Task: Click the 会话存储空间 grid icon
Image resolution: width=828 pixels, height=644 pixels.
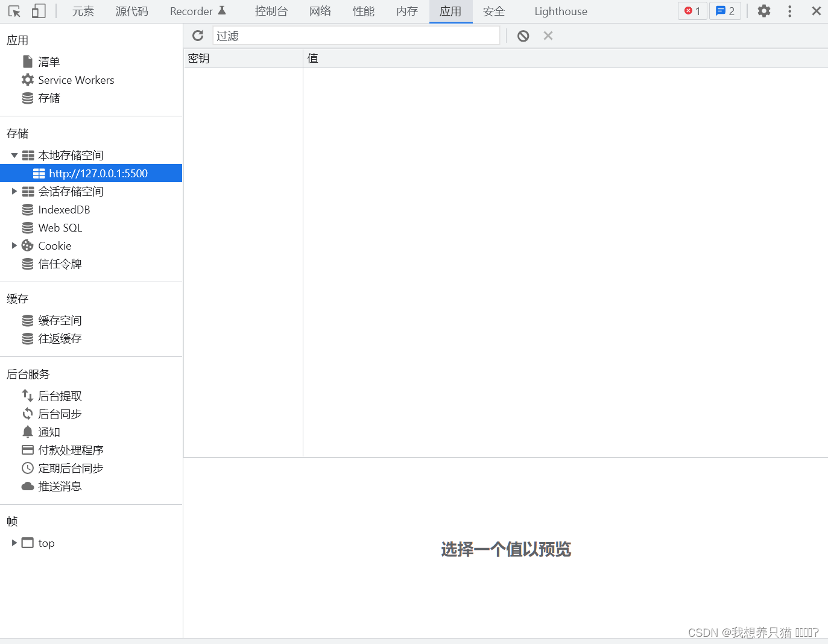Action: 28,191
